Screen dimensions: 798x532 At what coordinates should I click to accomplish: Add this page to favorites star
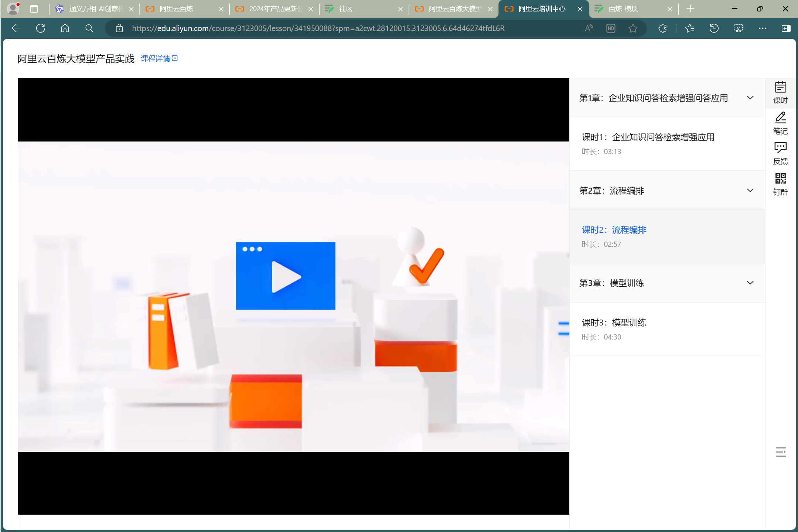[633, 28]
